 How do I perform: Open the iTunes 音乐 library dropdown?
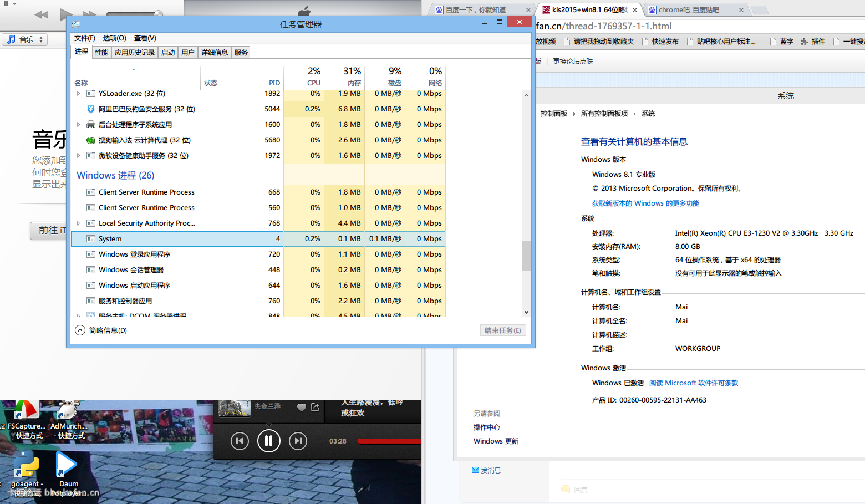pos(25,39)
